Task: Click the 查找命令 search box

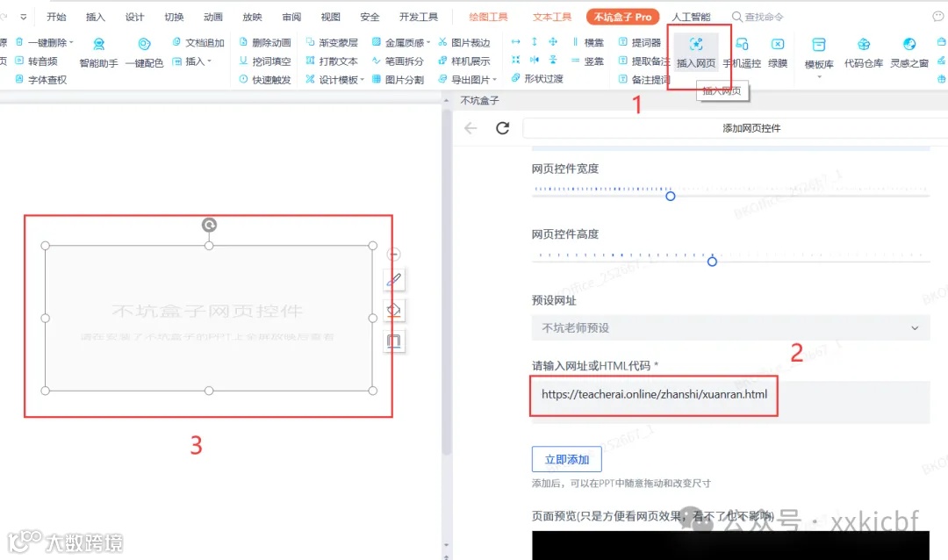Action: tap(758, 17)
